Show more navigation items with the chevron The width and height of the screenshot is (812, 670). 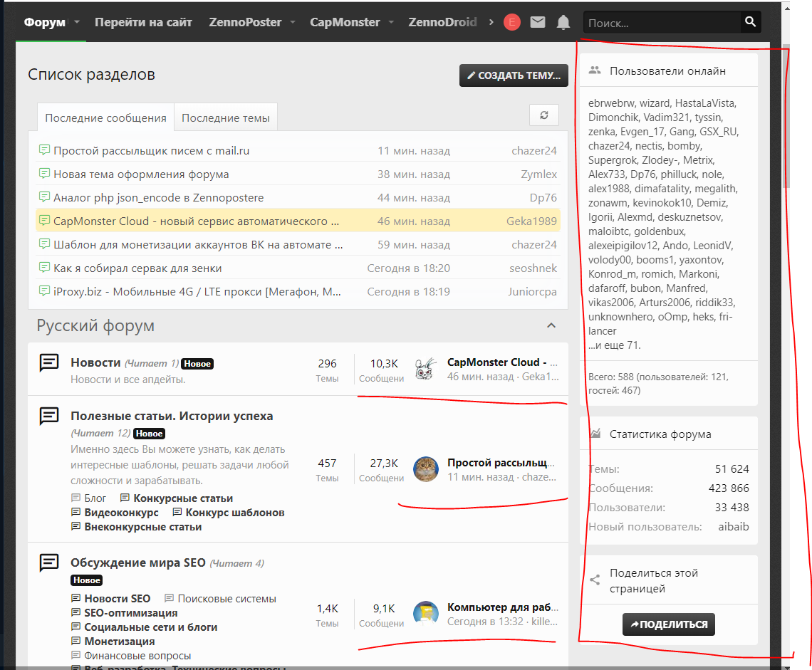click(x=491, y=22)
